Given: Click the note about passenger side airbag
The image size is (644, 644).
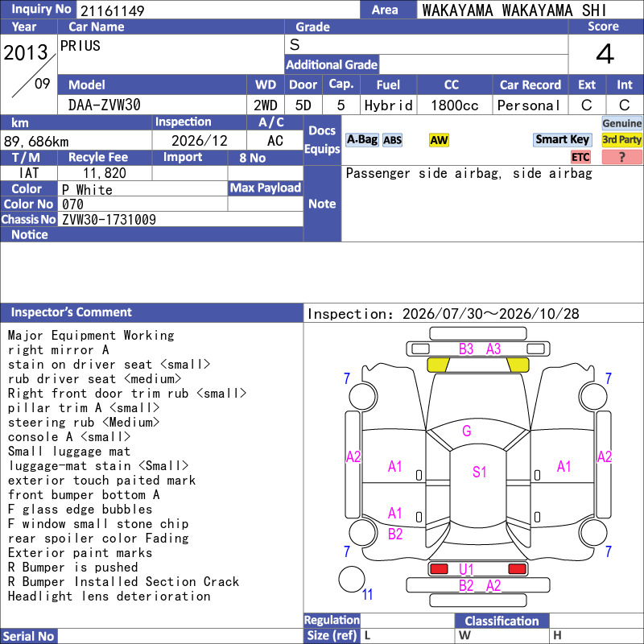Looking at the screenshot, I should click(469, 173).
